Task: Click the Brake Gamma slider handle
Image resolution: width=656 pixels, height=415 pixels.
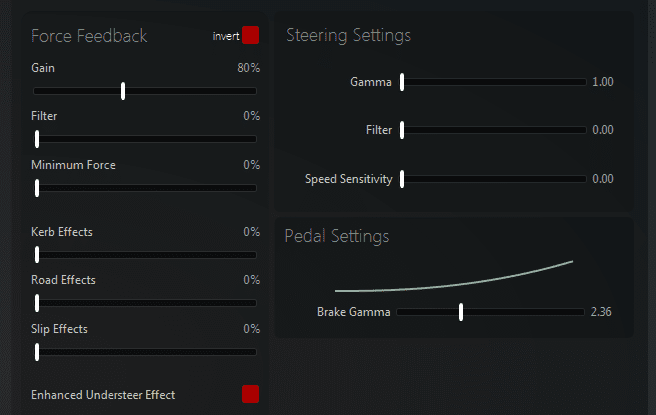Action: point(461,312)
